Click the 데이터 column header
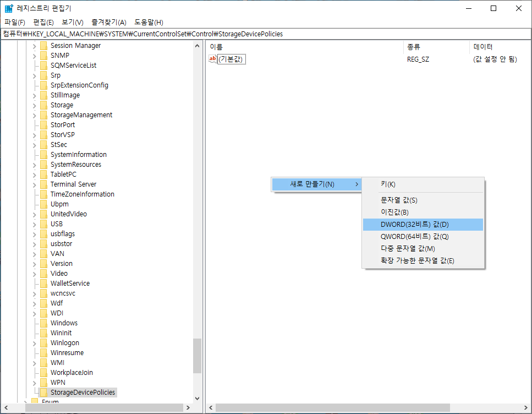Viewport: 532px width, 414px height. (x=500, y=47)
